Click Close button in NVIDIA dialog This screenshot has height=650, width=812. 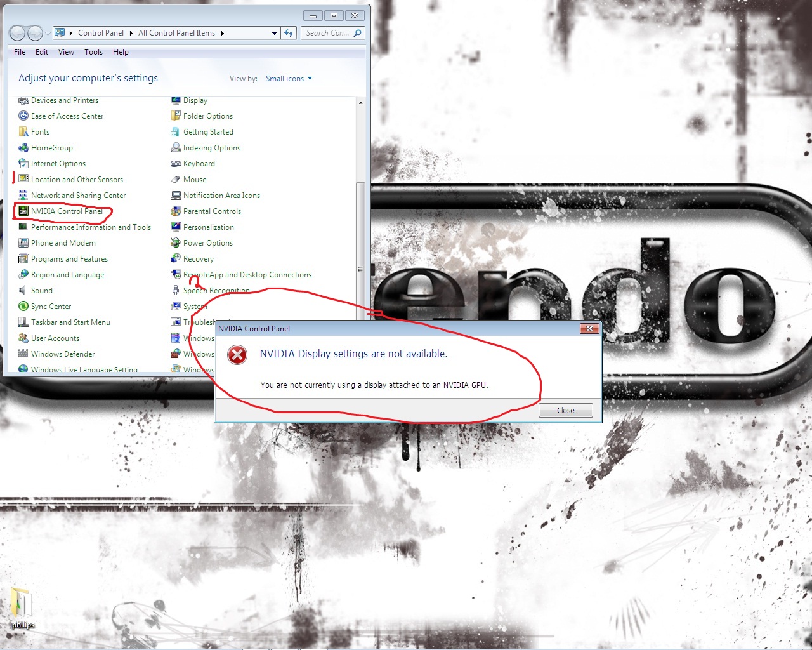(566, 411)
